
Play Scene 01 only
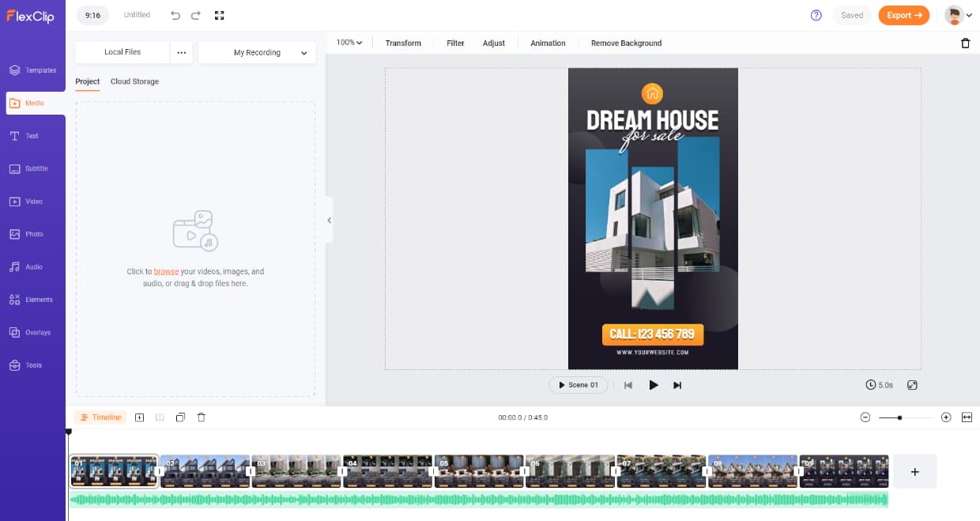pyautogui.click(x=579, y=385)
